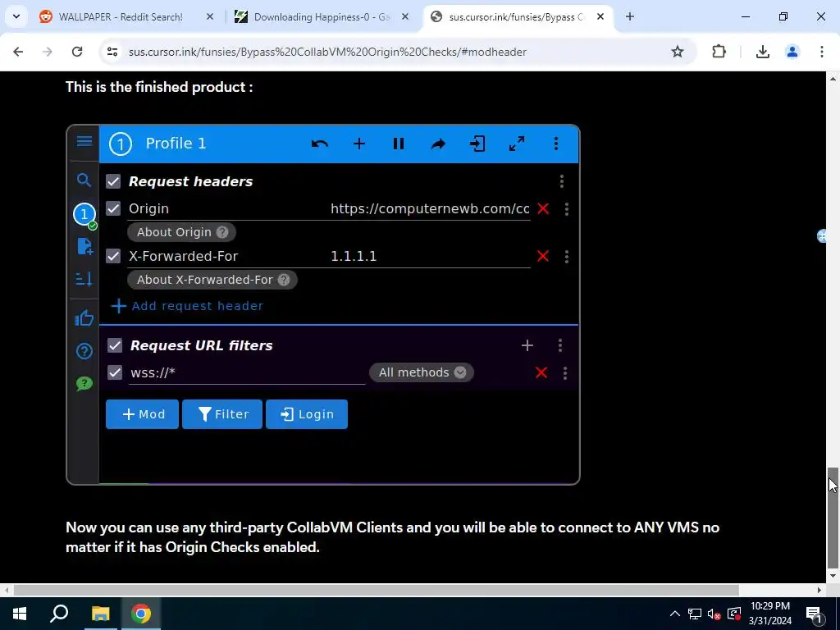Click the green feedback chat icon
The height and width of the screenshot is (630, 840).
pyautogui.click(x=84, y=384)
